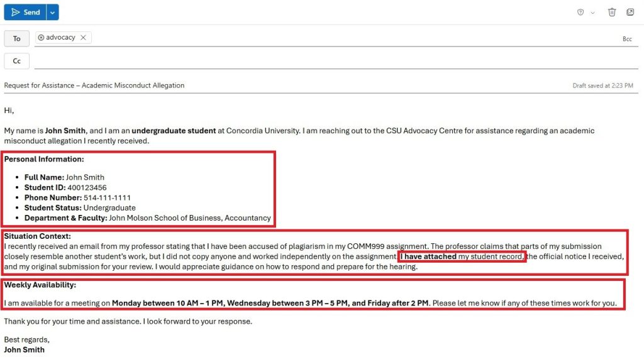Viewport: 644px width, 362px height.
Task: Click the Send button
Action: click(x=25, y=13)
